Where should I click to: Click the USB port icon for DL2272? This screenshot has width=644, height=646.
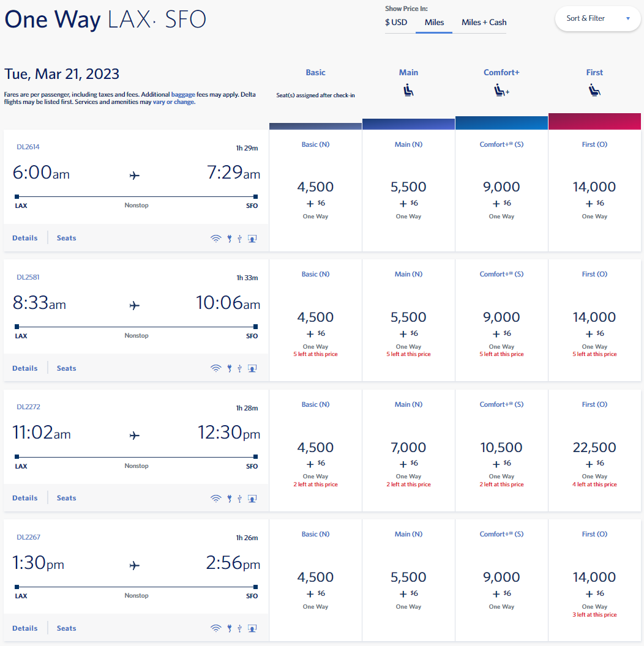tap(239, 499)
